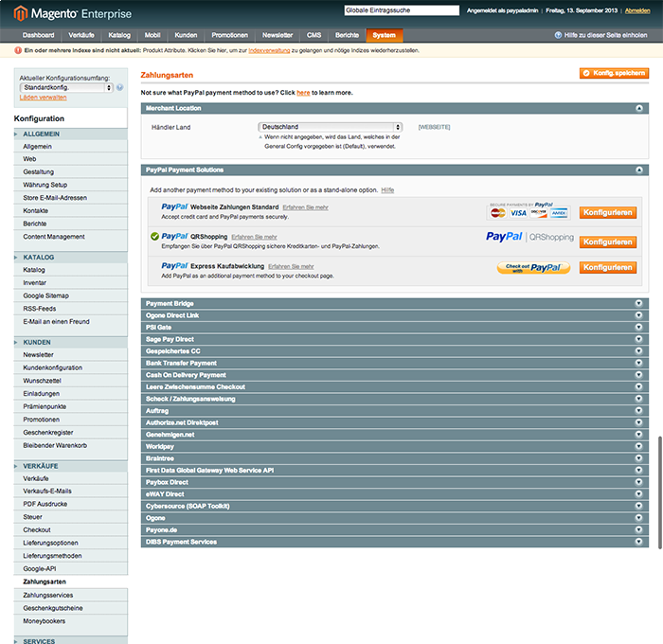Click the Magento Enterprise logo

(72, 13)
